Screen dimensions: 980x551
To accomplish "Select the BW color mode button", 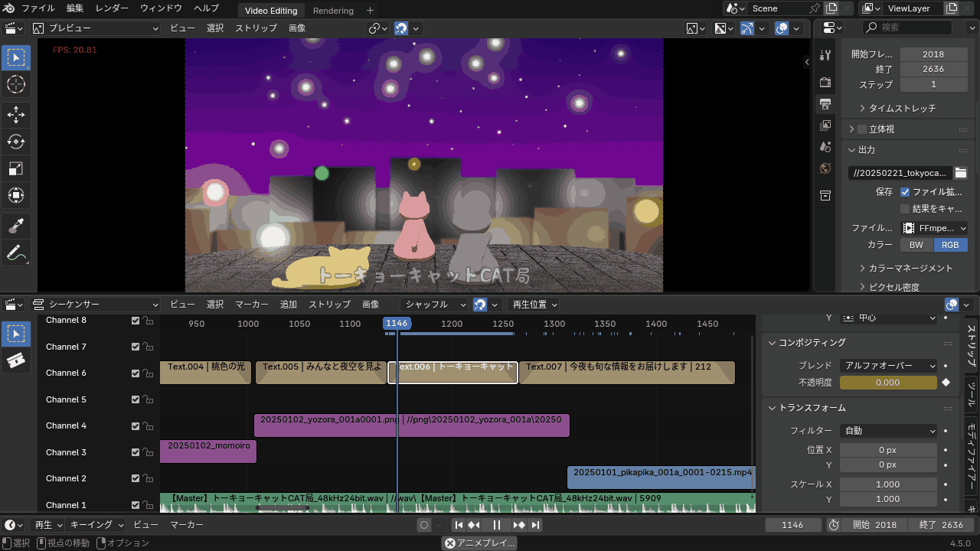I will [x=916, y=245].
